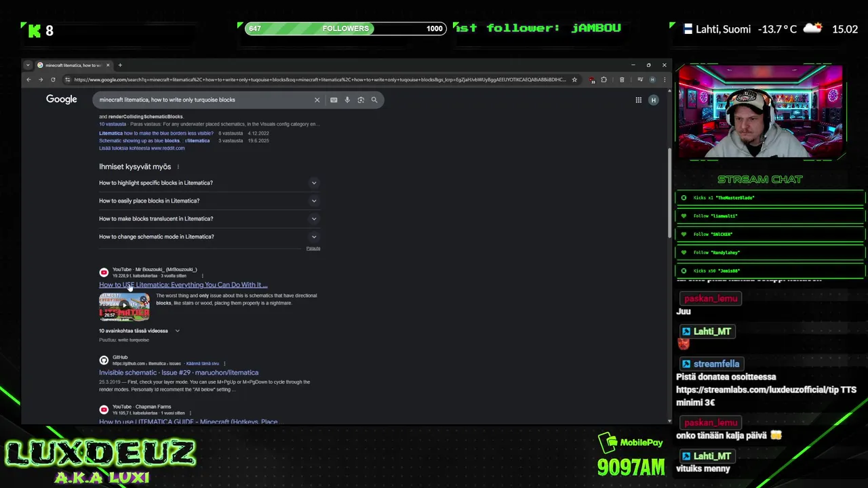Open 'How to use LITEMATICA GUIDE' link
Viewport: 868px width, 488px height.
click(188, 422)
